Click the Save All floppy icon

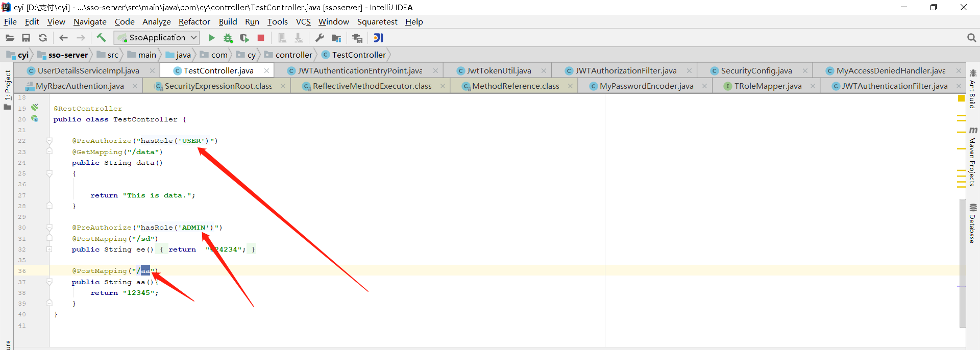26,38
